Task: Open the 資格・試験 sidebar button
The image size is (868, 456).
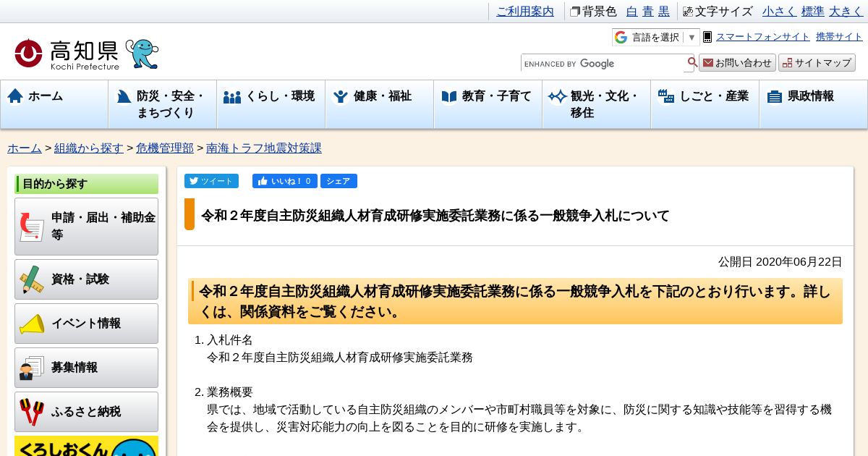Action: 86,279
